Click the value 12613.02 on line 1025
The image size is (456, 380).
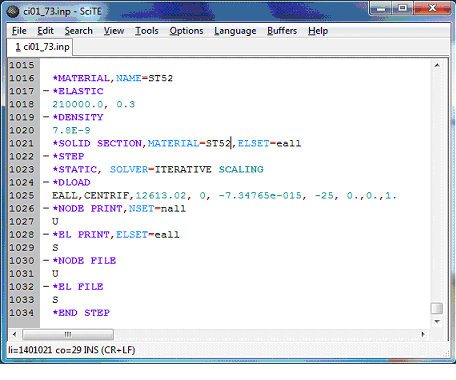coord(161,195)
